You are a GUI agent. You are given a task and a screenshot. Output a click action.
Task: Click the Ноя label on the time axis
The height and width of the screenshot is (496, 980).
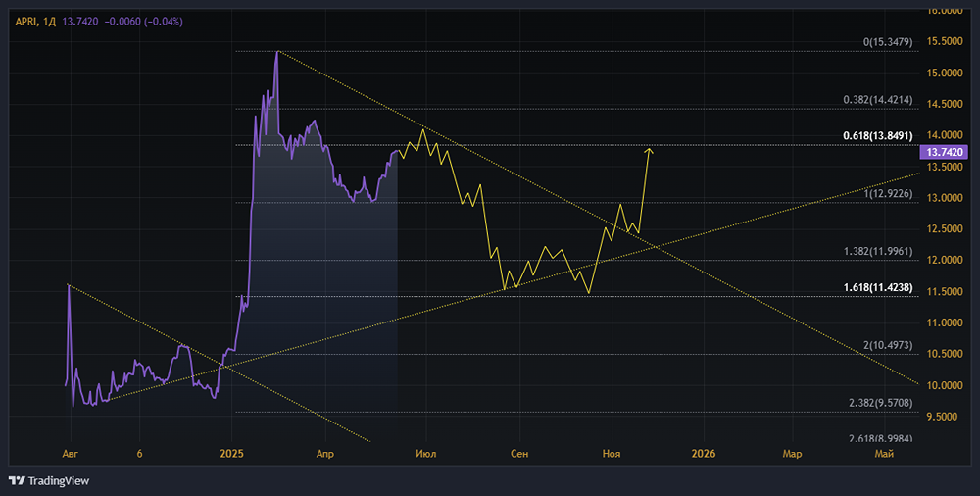click(x=612, y=454)
